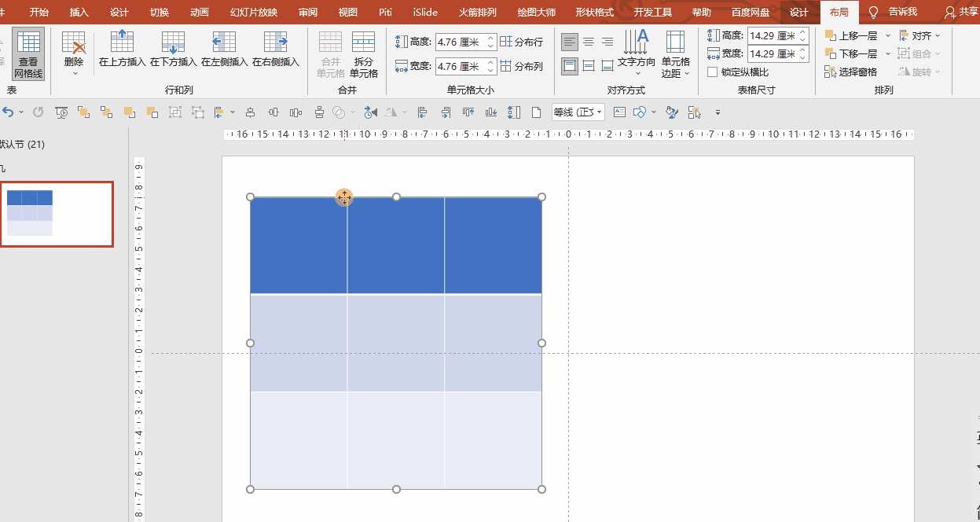This screenshot has width=980, height=522.
Task: Open undo history dropdown arrow
Action: coord(21,112)
